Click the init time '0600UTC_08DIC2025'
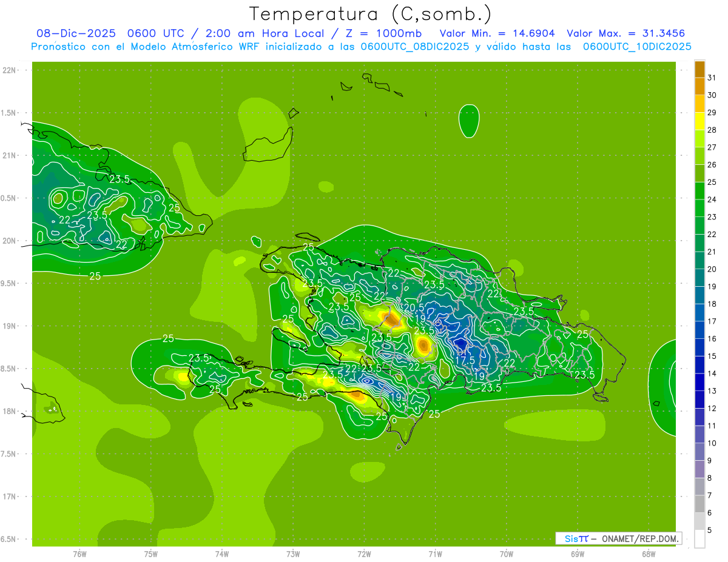The width and height of the screenshot is (728, 562). [x=414, y=47]
